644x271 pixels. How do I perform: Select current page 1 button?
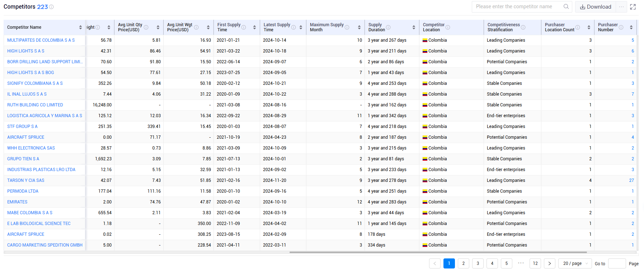(x=449, y=263)
